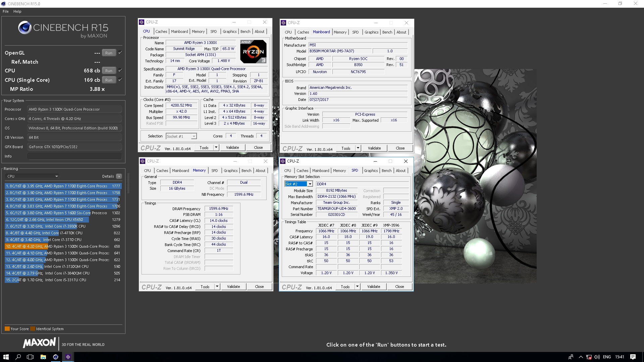Click the ENG language indicator
The width and height of the screenshot is (644, 362).
coord(607,357)
